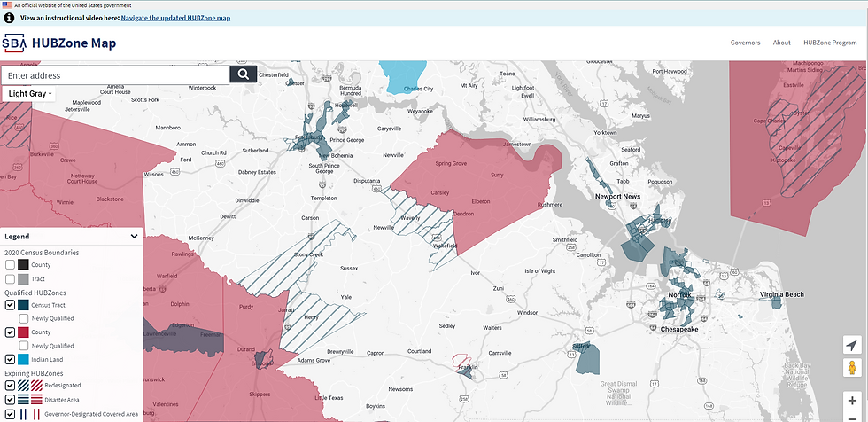Click the Smithfield map label
Screen dimensions: 868x422
click(x=565, y=239)
